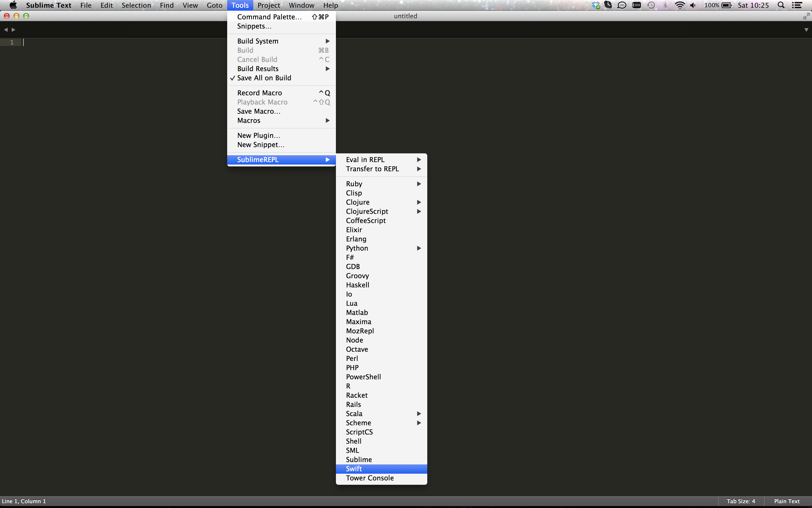
Task: Click the Bluetooth icon in menu bar
Action: 665,5
